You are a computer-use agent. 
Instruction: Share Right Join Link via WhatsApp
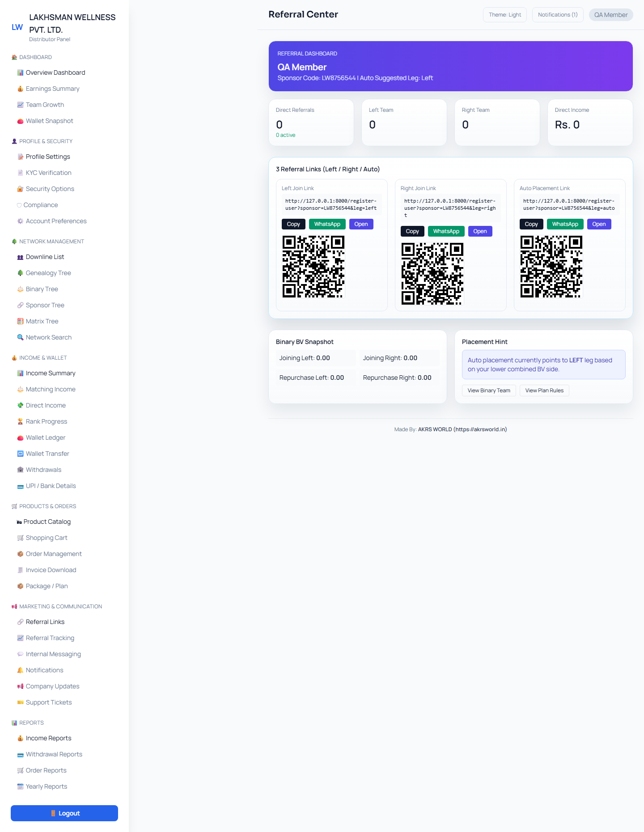pos(446,231)
